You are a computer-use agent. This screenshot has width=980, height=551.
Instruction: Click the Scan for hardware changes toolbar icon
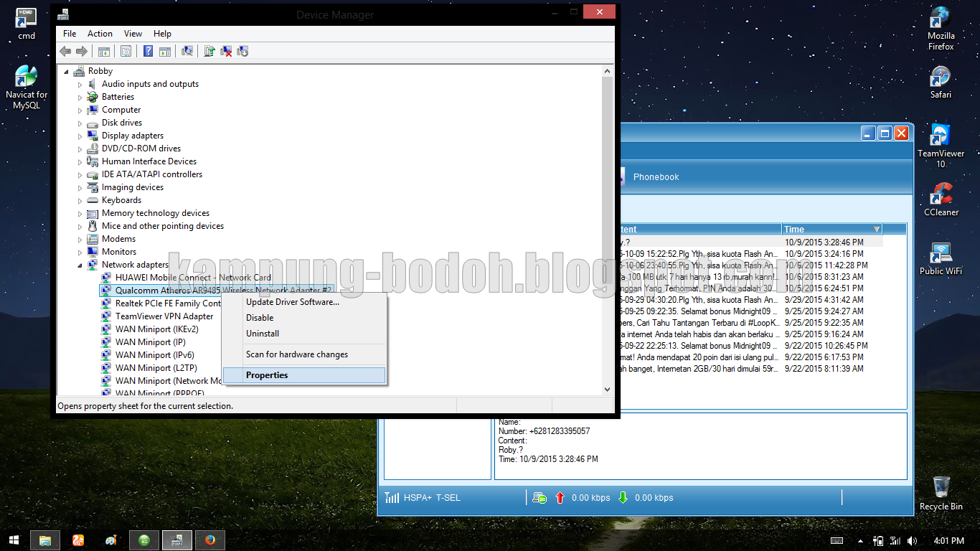[187, 51]
